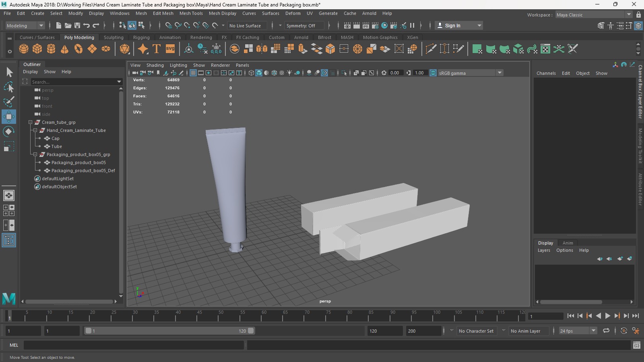Collapse the Hand_Cream_Laminate_Tube node
The height and width of the screenshot is (362, 644).
pos(35,130)
